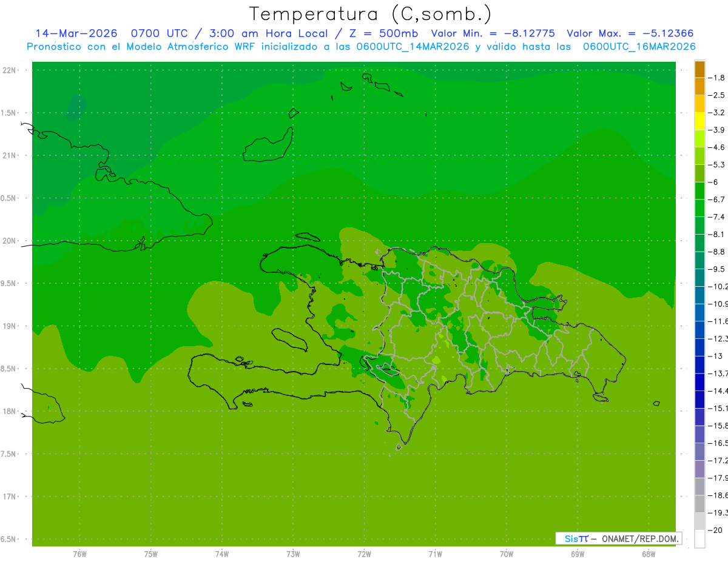728x562 pixels.
Task: Click the '-6' color bar label
Action: [x=714, y=182]
